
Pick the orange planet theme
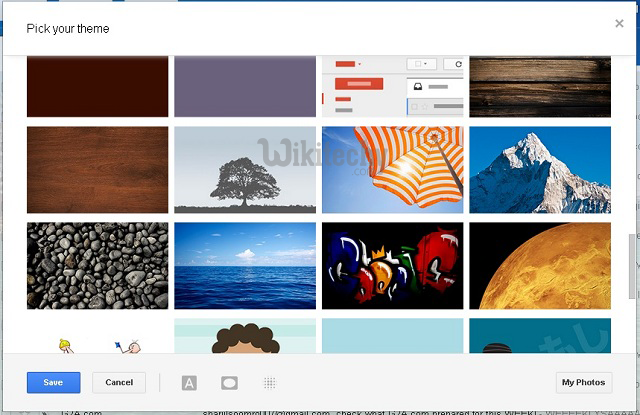tap(540, 265)
